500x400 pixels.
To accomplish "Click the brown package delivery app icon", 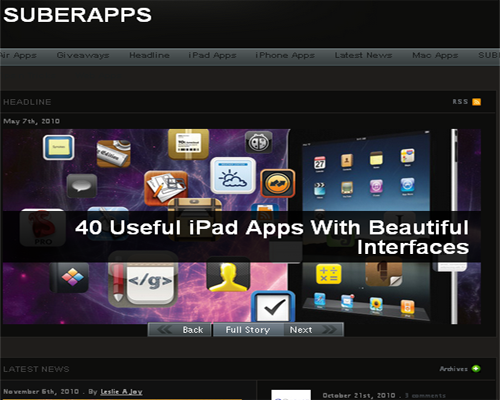I will coord(189,144).
